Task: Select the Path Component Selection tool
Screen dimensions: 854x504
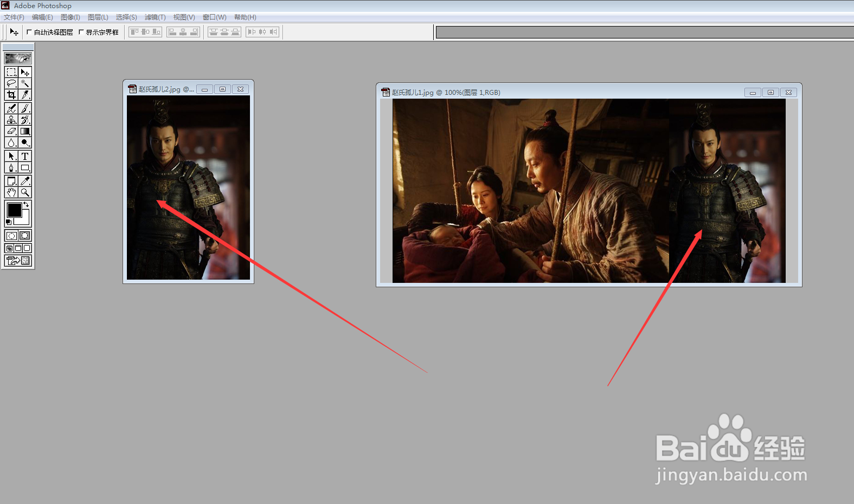Action: 11,156
